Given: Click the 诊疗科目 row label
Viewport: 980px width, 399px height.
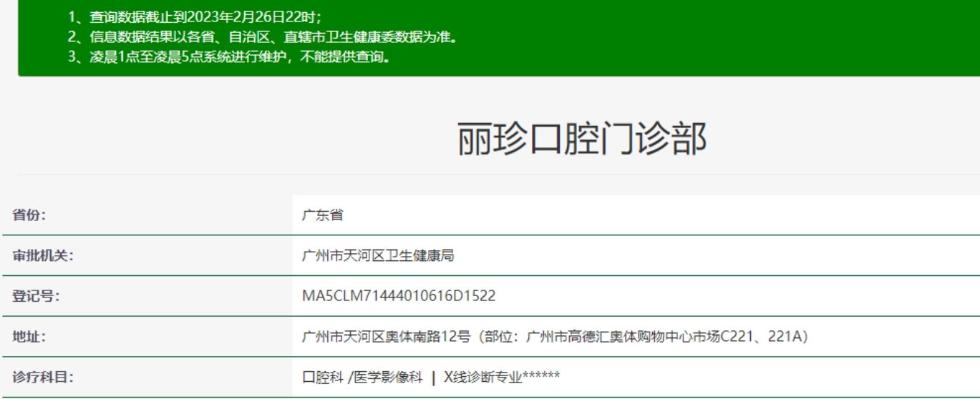Looking at the screenshot, I should [x=43, y=376].
